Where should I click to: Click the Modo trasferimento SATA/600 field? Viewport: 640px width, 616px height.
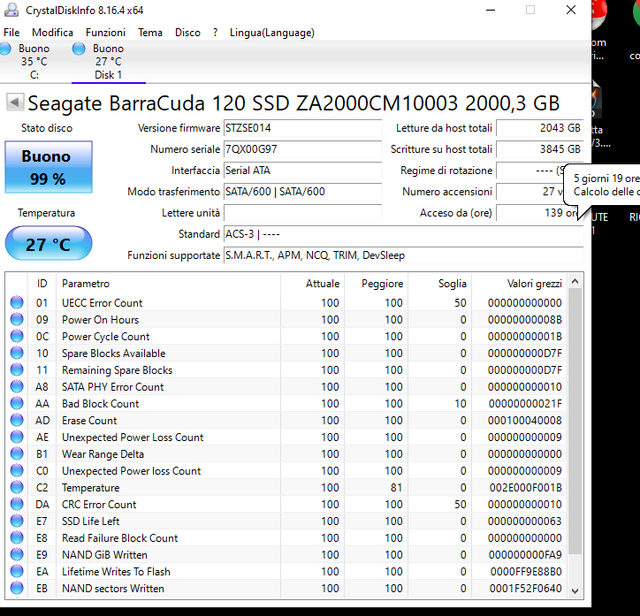click(302, 191)
